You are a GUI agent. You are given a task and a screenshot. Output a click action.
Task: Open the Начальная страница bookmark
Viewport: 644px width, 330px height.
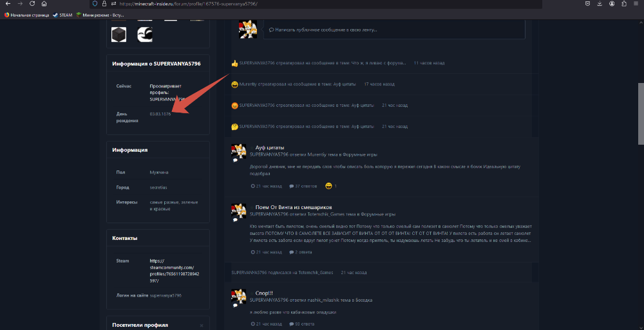[26, 15]
